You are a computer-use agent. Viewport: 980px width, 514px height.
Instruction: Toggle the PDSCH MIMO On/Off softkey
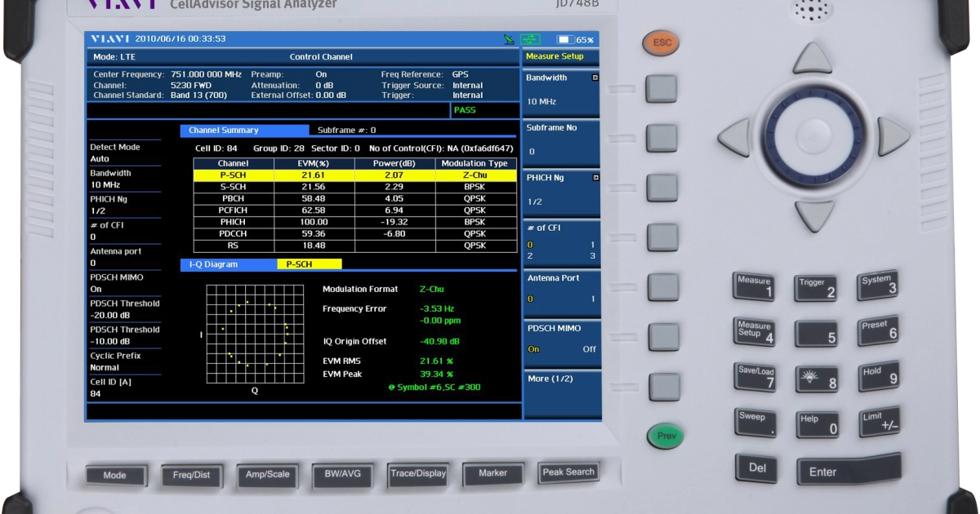click(x=561, y=339)
